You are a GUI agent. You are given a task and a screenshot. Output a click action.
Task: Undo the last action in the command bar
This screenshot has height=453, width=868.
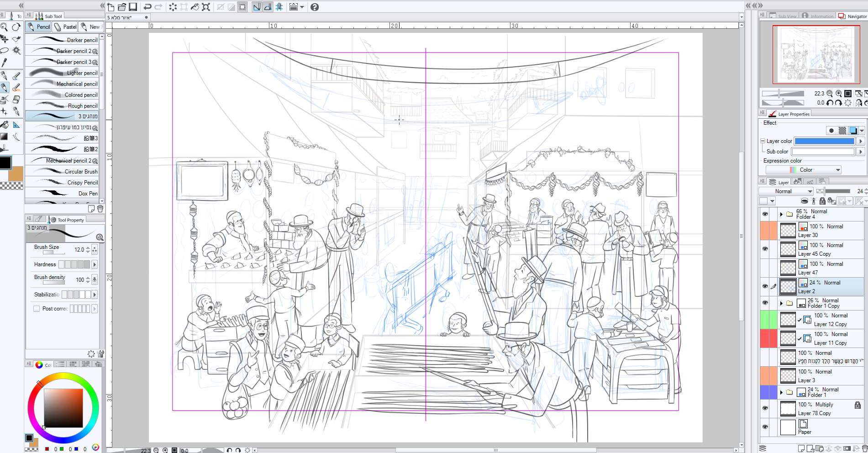coord(147,7)
